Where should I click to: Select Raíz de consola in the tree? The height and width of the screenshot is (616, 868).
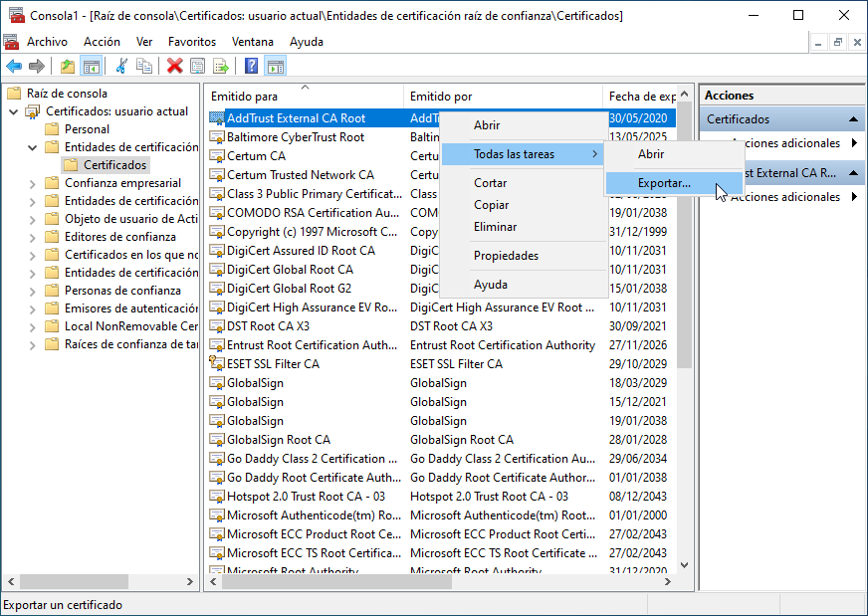pos(67,93)
